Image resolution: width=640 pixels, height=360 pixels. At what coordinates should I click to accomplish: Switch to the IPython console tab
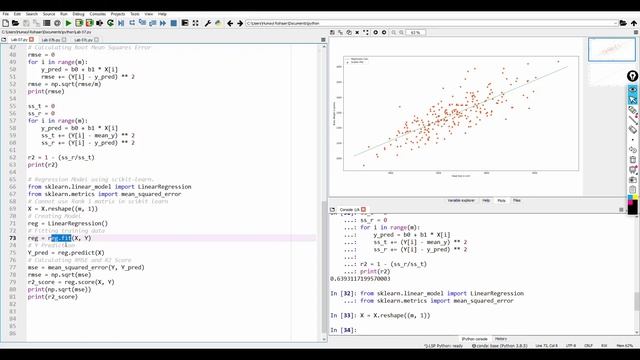coord(474,339)
